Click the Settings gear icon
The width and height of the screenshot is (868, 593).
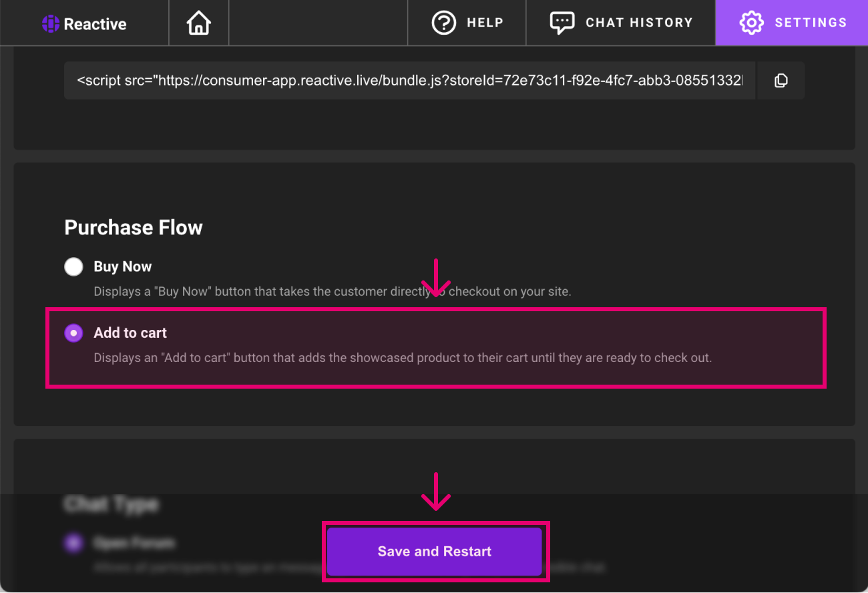pos(752,23)
